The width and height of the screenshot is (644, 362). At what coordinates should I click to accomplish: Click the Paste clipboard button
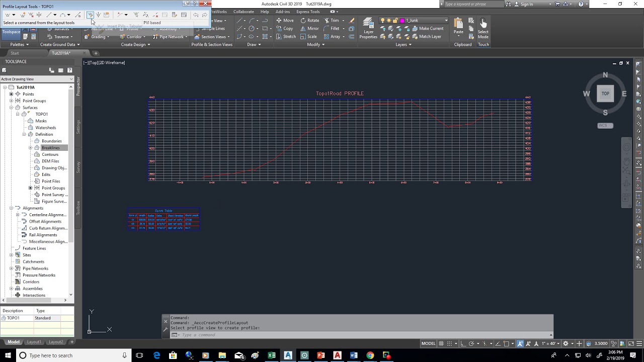tap(458, 26)
